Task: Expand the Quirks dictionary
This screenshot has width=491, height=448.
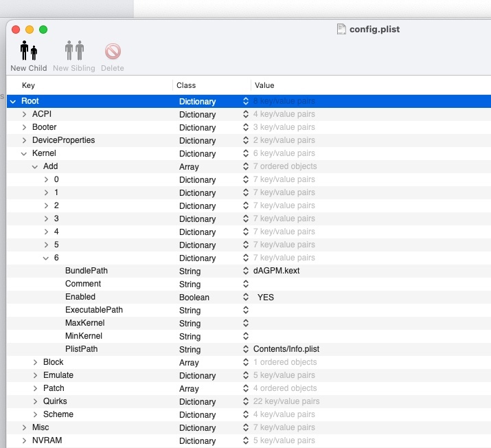Action: tap(35, 402)
